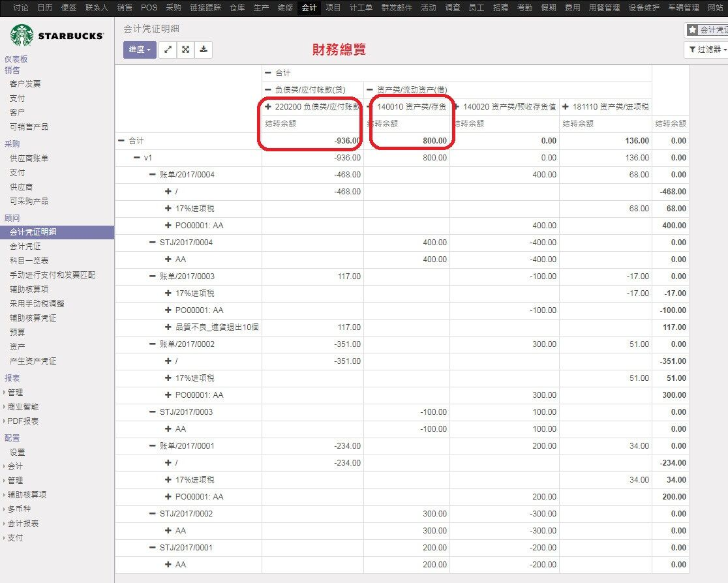Screen dimensions: 728x583
Task: Click the expand all cross-arrows icon
Action: [185, 49]
